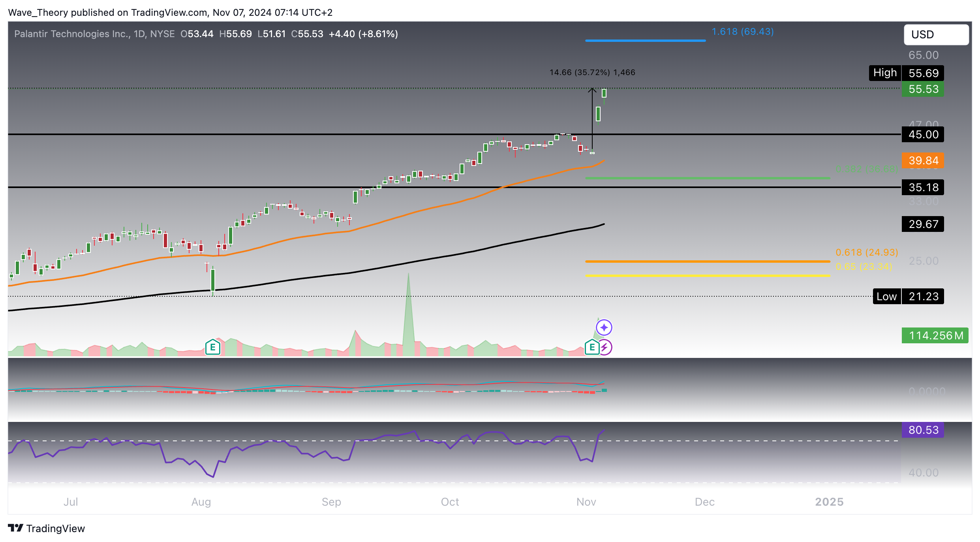980x542 pixels.
Task: Click the price measurement arrow tip
Action: click(x=592, y=90)
